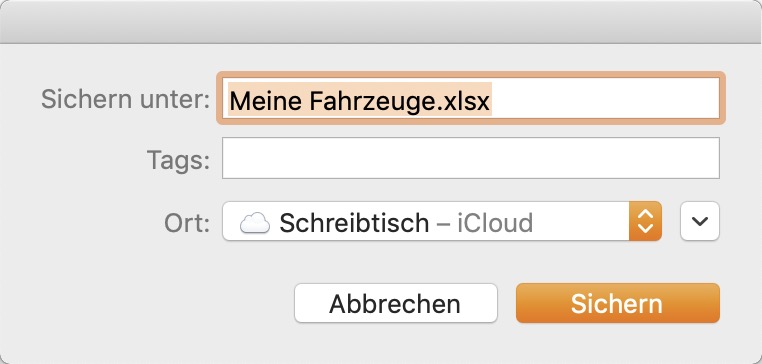The height and width of the screenshot is (364, 762).
Task: Click the grey iCloud text in location popup
Action: tap(495, 223)
